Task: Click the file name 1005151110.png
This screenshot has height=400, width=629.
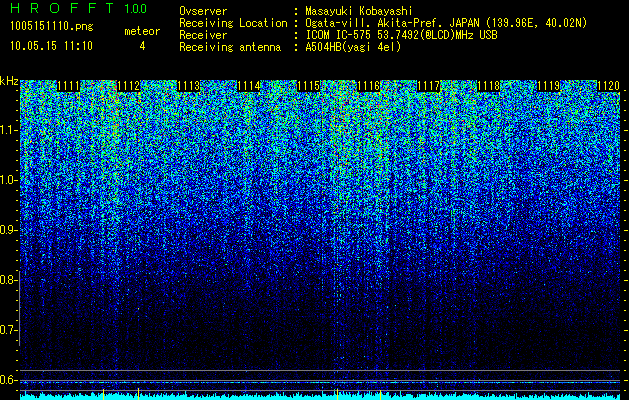Action: pos(52,27)
